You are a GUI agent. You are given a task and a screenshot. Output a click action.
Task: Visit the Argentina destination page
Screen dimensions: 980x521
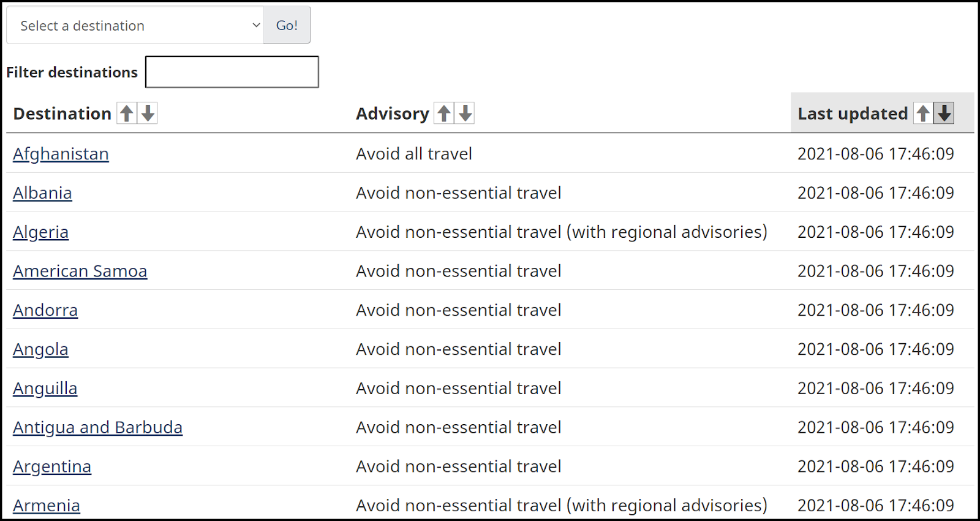tap(52, 467)
